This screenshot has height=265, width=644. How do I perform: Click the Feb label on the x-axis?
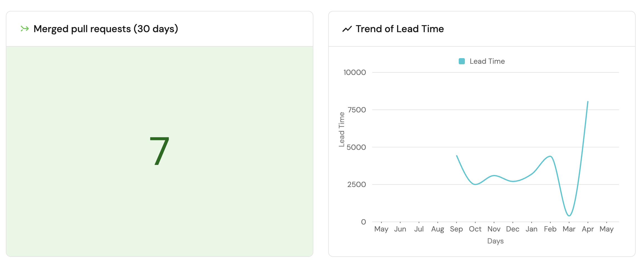point(550,229)
